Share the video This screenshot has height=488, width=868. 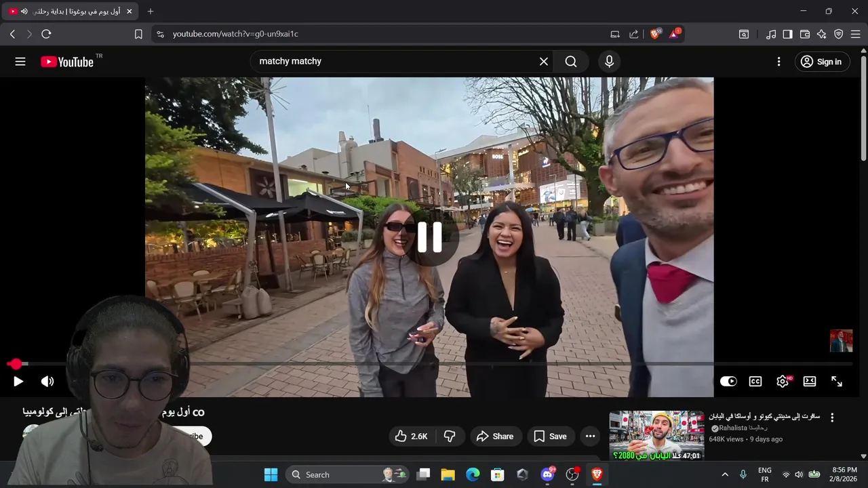[495, 436]
